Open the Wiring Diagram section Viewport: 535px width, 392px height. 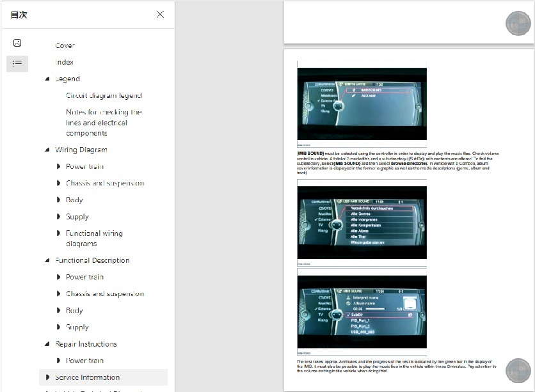tap(81, 150)
